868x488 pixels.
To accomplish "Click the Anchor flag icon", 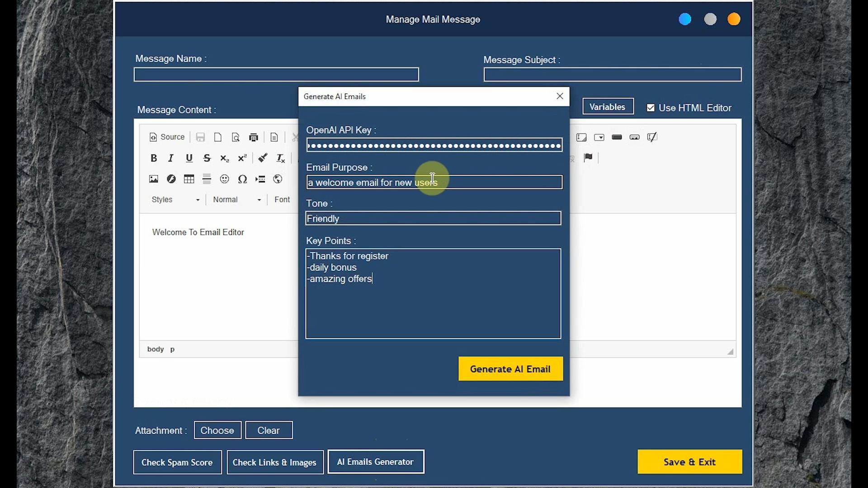I will [x=588, y=158].
